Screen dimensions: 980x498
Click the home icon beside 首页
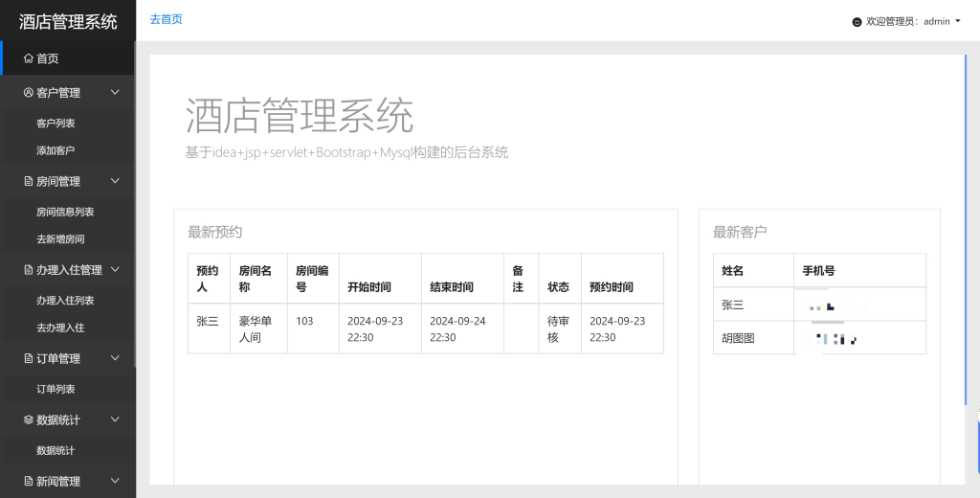(x=28, y=58)
